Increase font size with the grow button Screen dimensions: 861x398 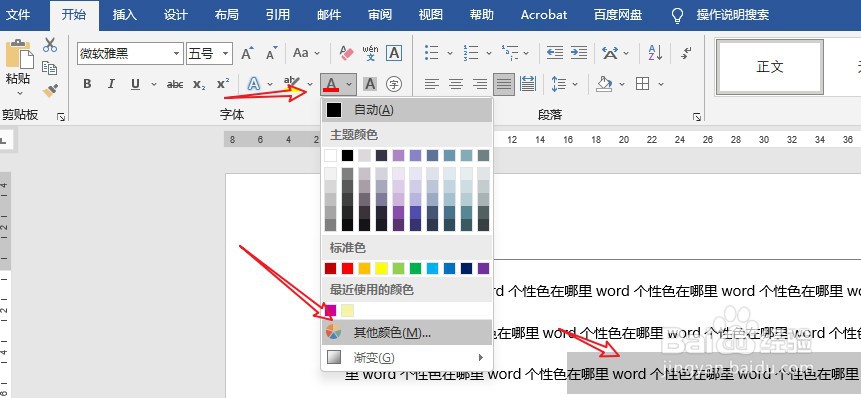pos(247,53)
